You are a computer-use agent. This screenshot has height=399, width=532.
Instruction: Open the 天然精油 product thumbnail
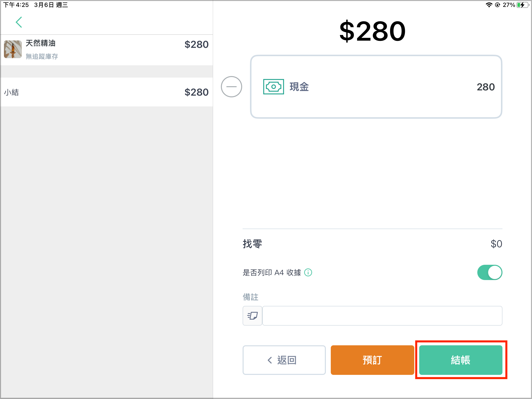click(13, 49)
